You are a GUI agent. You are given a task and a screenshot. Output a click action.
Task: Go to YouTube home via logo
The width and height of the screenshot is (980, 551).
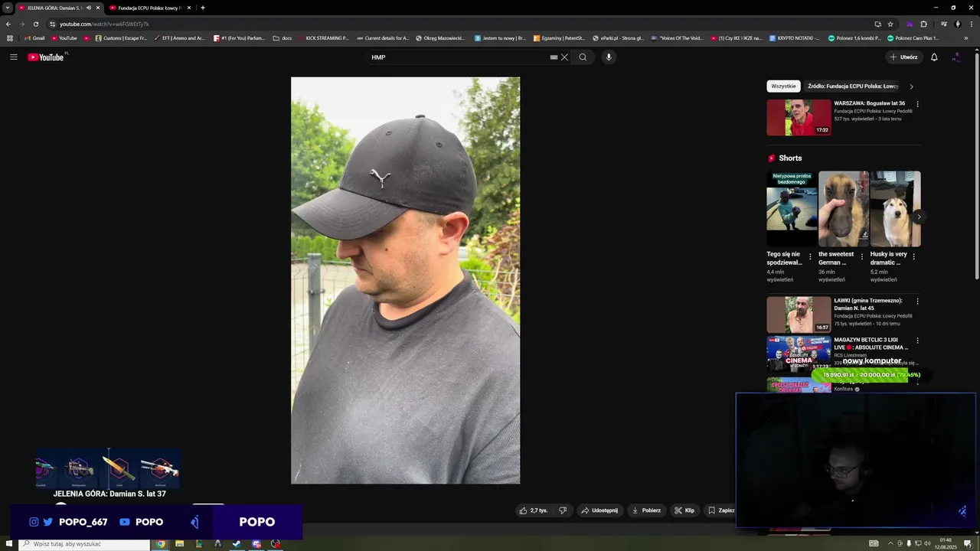pyautogui.click(x=47, y=57)
